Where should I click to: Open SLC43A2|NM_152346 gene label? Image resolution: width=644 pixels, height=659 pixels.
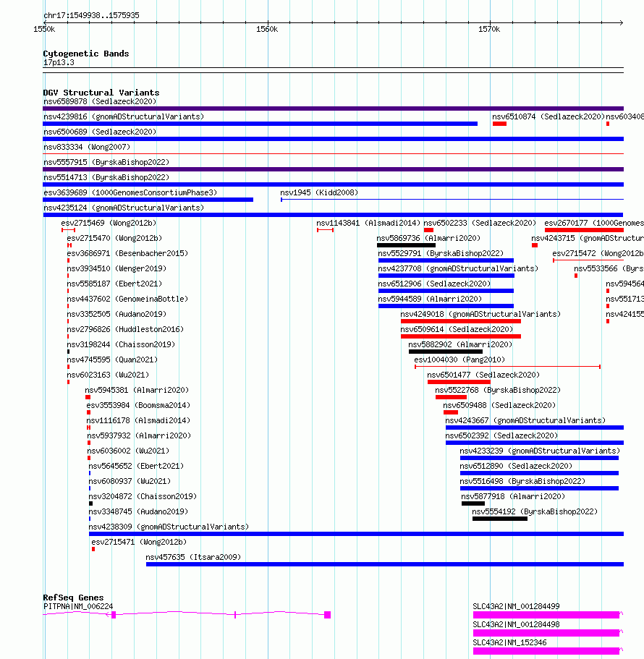point(509,642)
